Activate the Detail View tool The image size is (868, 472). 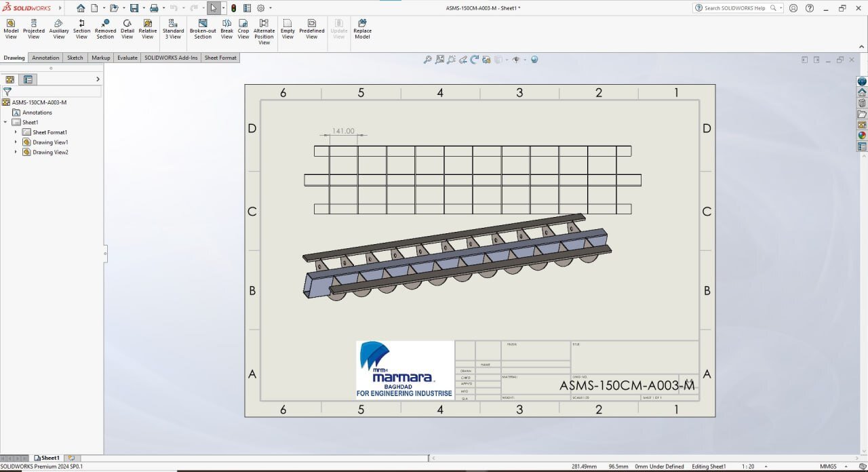click(x=127, y=29)
